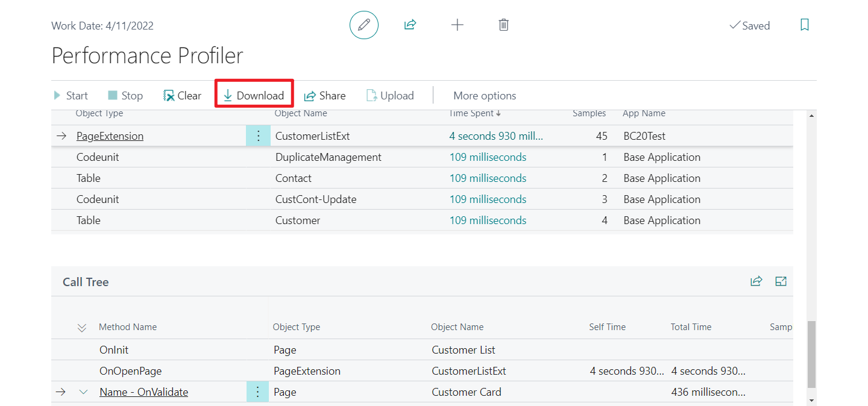Clear the profiler results
The height and width of the screenshot is (406, 868).
click(182, 95)
